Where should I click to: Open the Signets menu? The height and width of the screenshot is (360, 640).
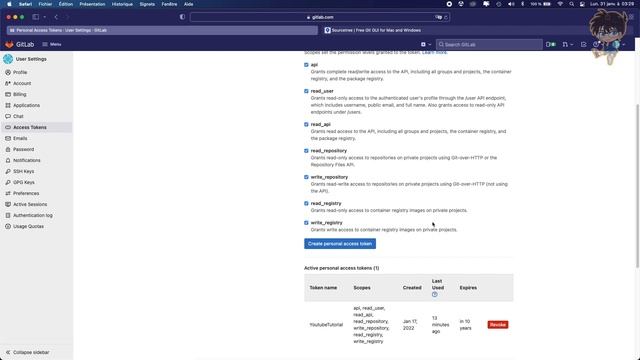click(x=147, y=4)
